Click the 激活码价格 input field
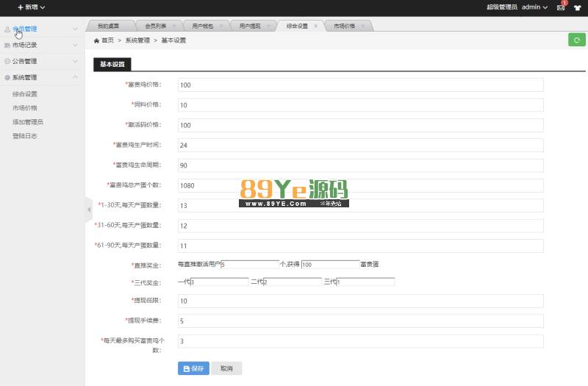Screen dimensions: 588x386 point(360,125)
